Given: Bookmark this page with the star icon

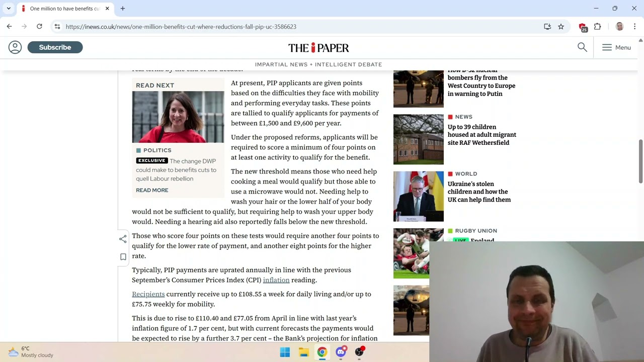Looking at the screenshot, I should [x=561, y=27].
